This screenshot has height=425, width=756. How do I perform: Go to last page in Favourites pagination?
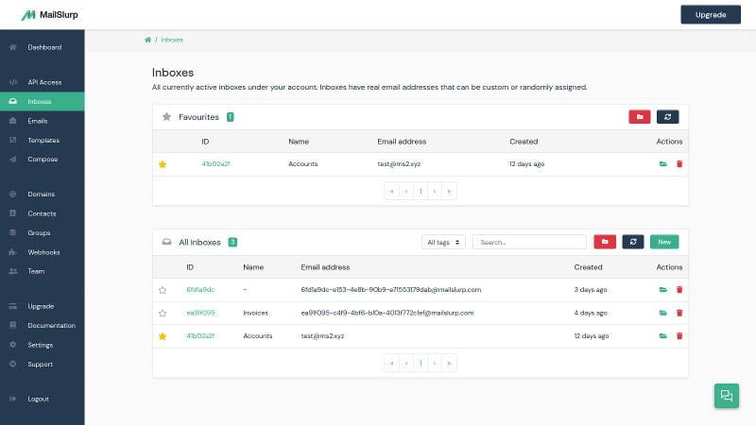tap(449, 190)
